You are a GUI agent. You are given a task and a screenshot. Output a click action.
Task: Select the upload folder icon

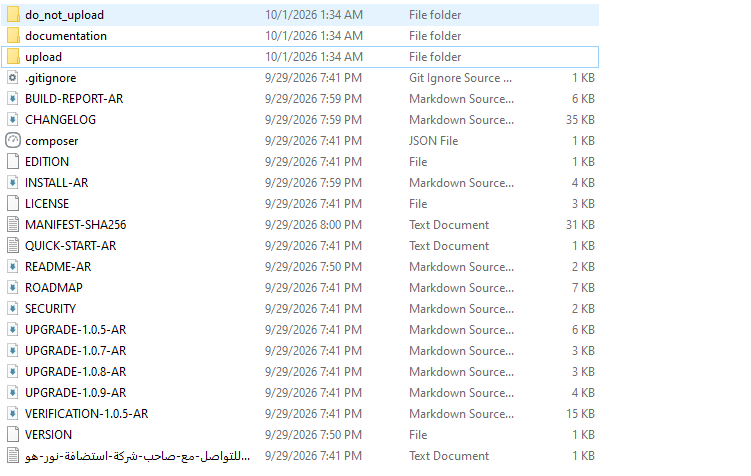tap(13, 57)
